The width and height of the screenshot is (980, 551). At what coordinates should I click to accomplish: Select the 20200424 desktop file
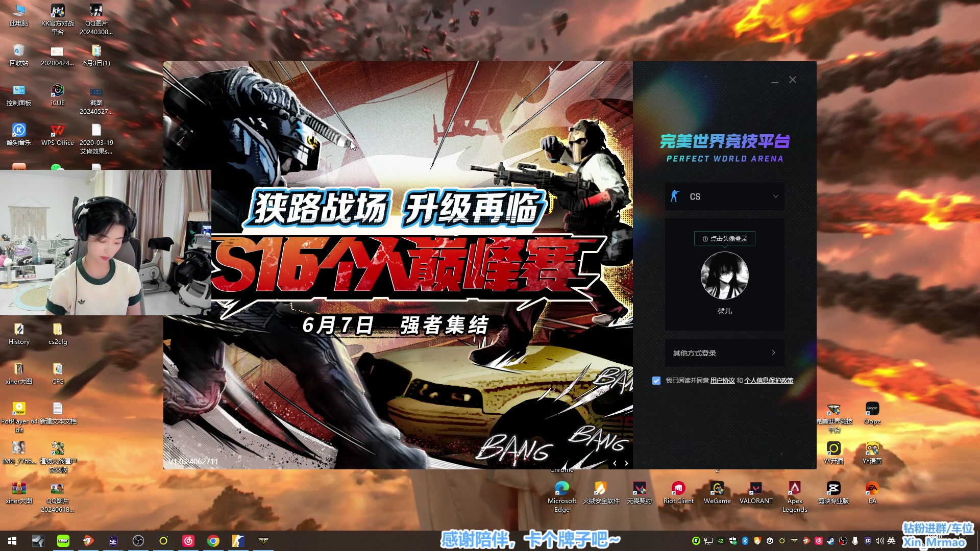pos(58,55)
